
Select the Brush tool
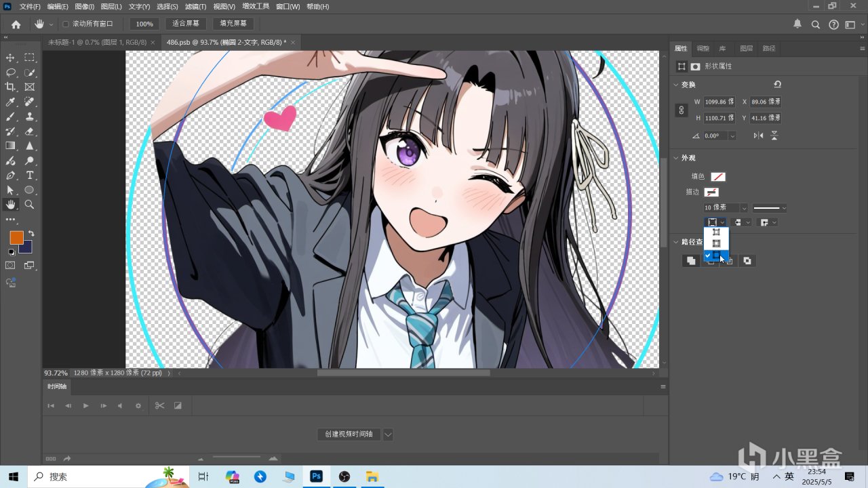tap(11, 117)
